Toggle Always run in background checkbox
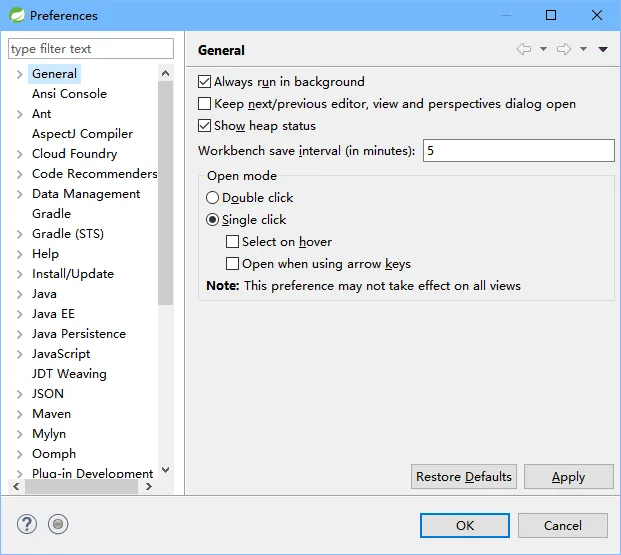The width and height of the screenshot is (621, 555). [205, 82]
